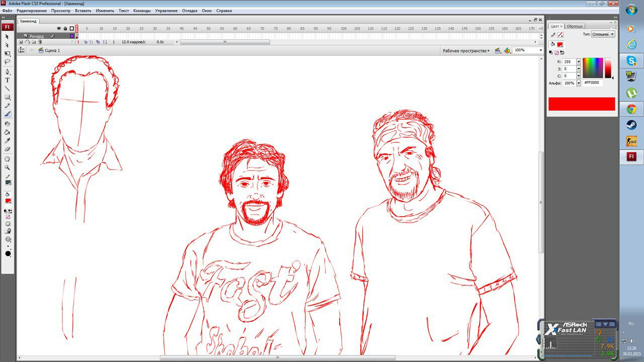Viewport: 644px width, 362px height.
Task: Select the Zoom magnifier tool
Action: pos(8,167)
